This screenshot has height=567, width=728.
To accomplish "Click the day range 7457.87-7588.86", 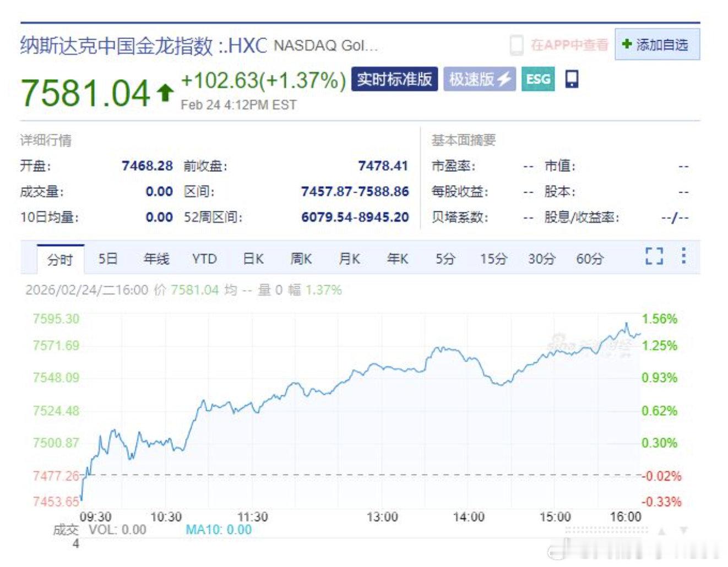I will 355,192.
